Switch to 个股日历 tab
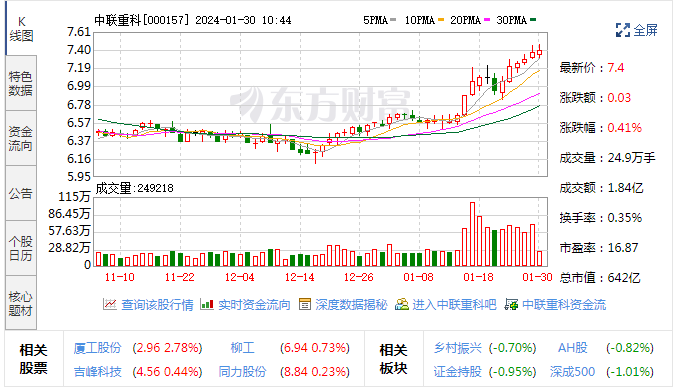 (21, 248)
